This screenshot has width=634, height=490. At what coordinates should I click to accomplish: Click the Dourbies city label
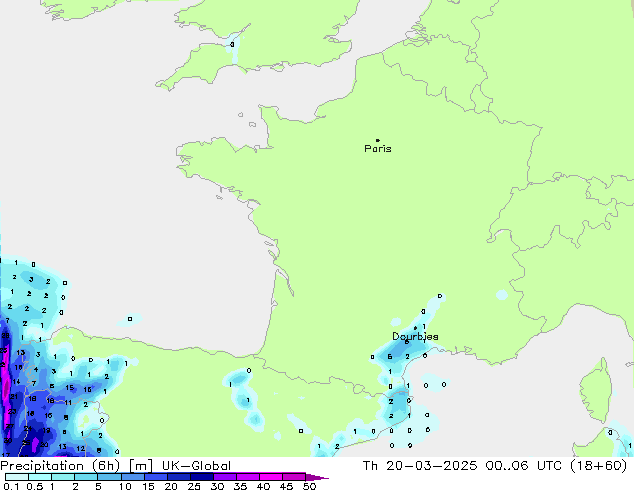coord(415,336)
